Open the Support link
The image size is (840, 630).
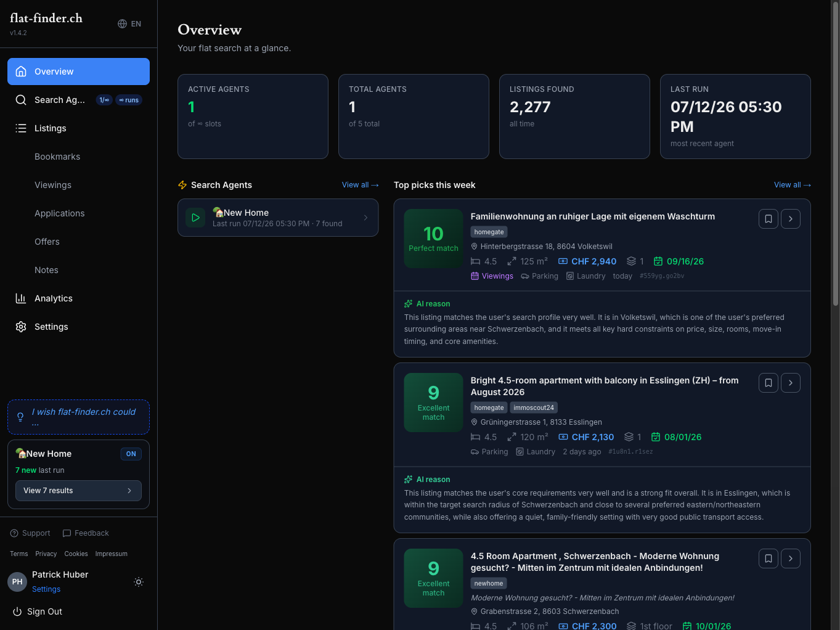point(30,533)
